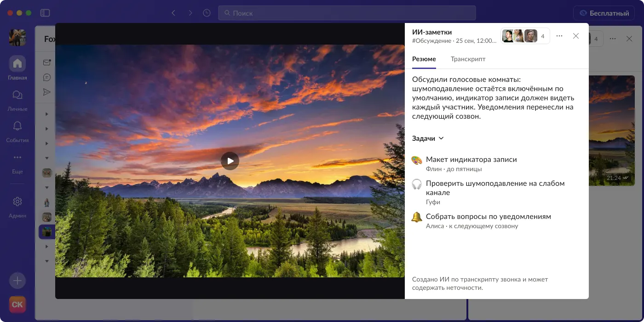The height and width of the screenshot is (322, 644).
Task: Close the background thread panel with X
Action: [x=630, y=39]
